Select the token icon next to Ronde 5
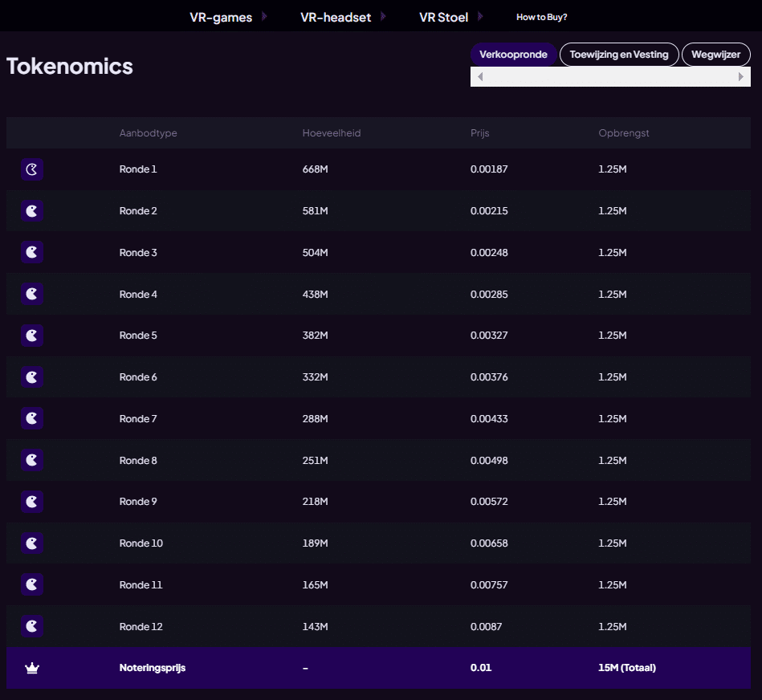The height and width of the screenshot is (700, 762). tap(31, 336)
